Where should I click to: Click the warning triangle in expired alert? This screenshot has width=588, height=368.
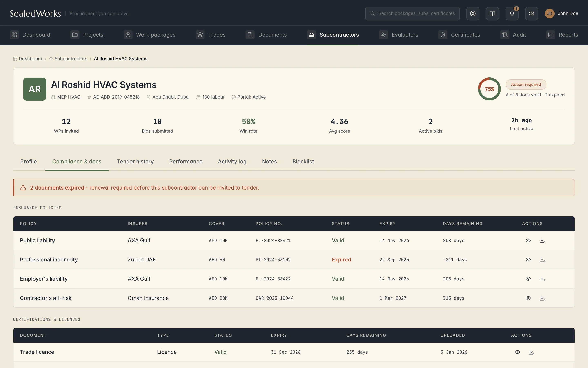[23, 188]
